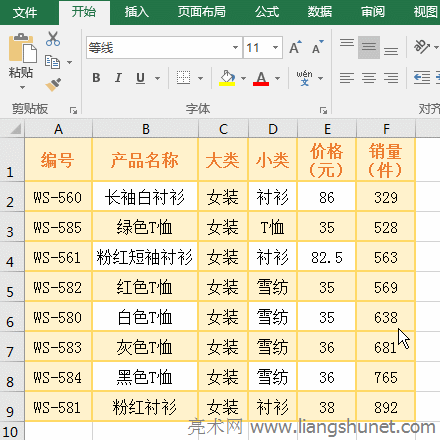Click the decrease indent icon
The image size is (440, 440).
tap(422, 78)
